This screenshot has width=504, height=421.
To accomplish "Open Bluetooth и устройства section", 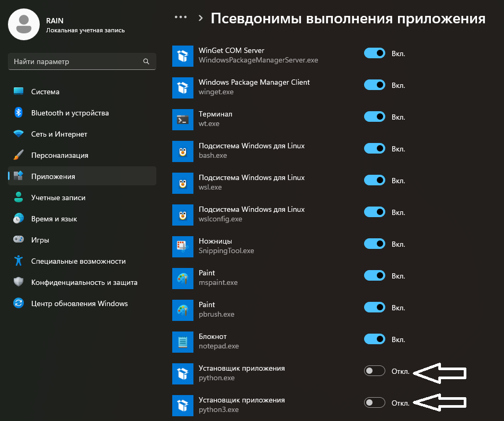I will click(82, 113).
